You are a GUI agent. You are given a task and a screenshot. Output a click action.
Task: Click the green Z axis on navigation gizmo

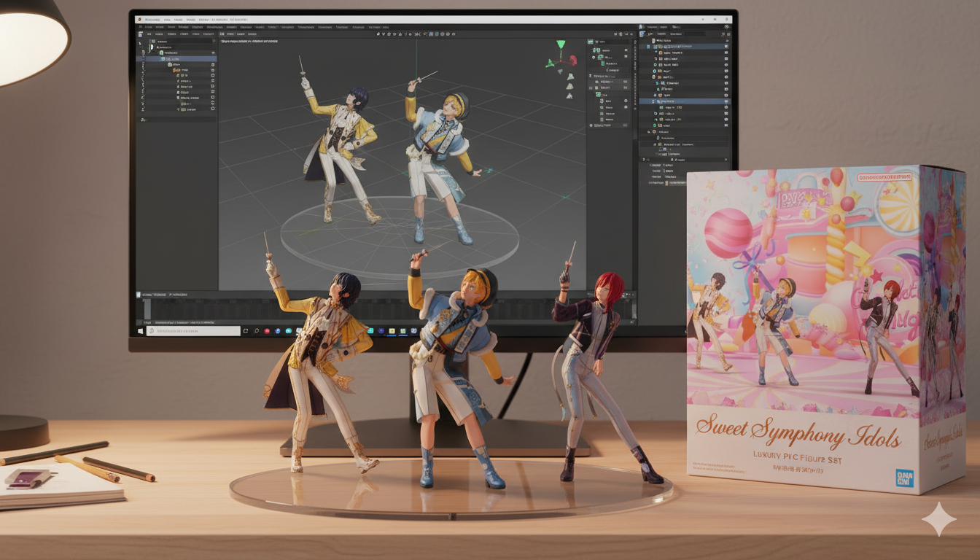(561, 45)
